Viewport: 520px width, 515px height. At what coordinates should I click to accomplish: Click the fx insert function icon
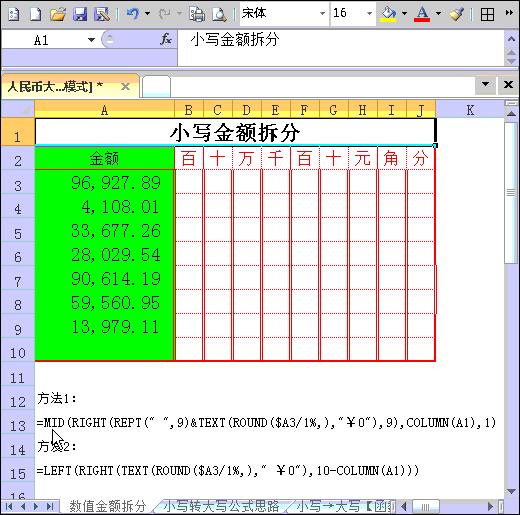click(x=166, y=40)
